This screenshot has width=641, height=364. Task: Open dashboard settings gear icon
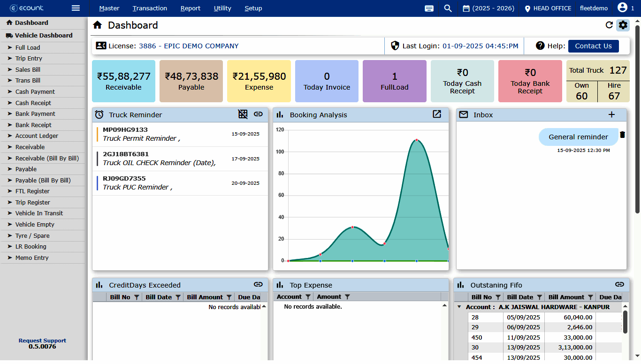coord(623,25)
